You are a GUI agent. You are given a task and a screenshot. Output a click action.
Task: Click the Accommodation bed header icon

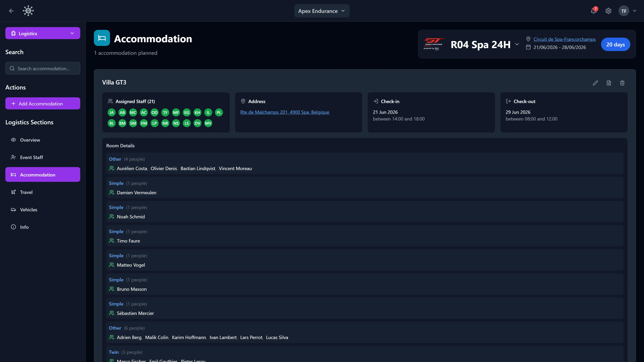click(102, 38)
